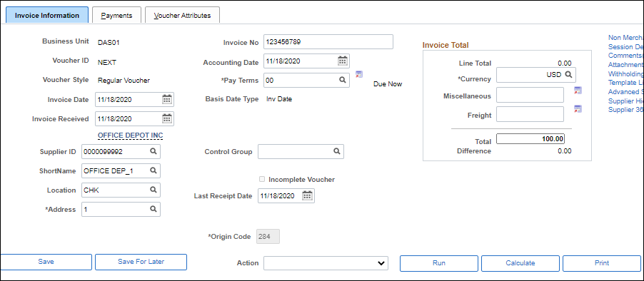Click the Calculate button

click(520, 263)
